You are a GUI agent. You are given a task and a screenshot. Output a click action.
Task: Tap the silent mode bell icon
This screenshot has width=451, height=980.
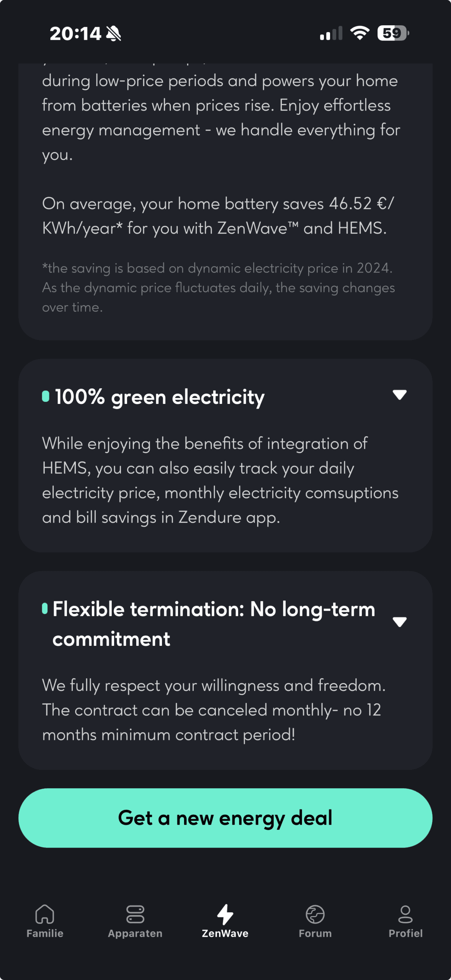114,34
